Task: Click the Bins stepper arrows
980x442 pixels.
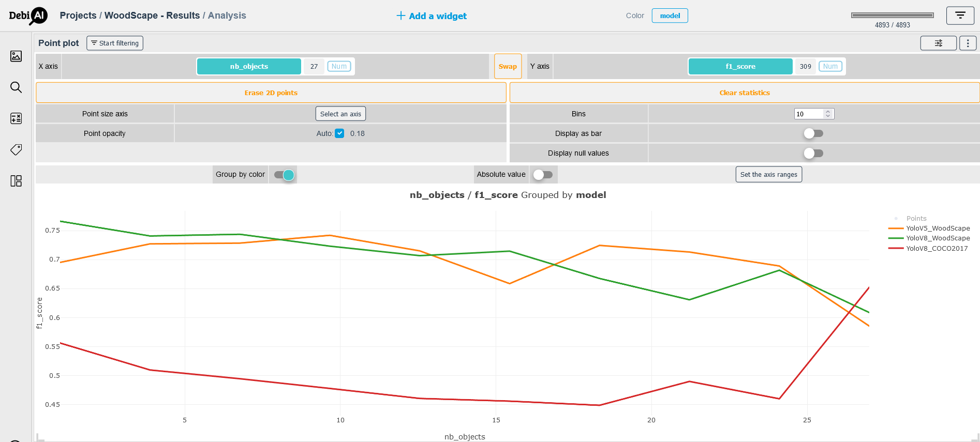Action: (828, 114)
